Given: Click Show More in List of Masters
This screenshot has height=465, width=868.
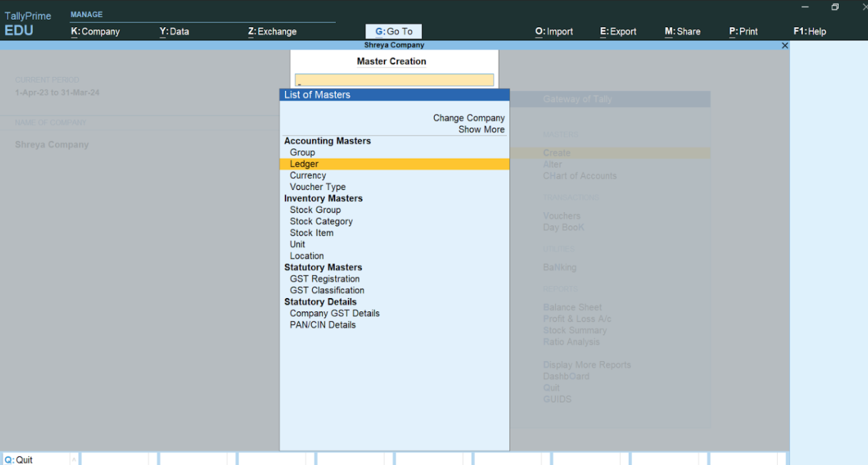Looking at the screenshot, I should [481, 129].
